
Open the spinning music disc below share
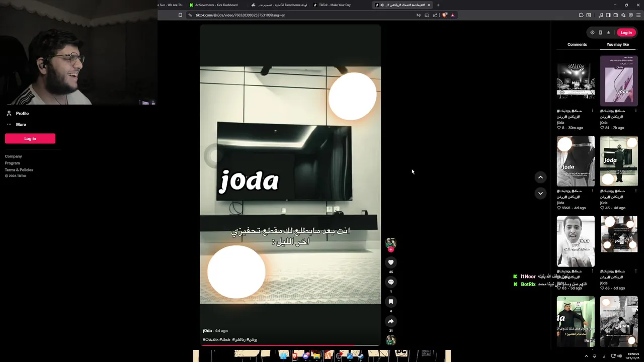391,340
